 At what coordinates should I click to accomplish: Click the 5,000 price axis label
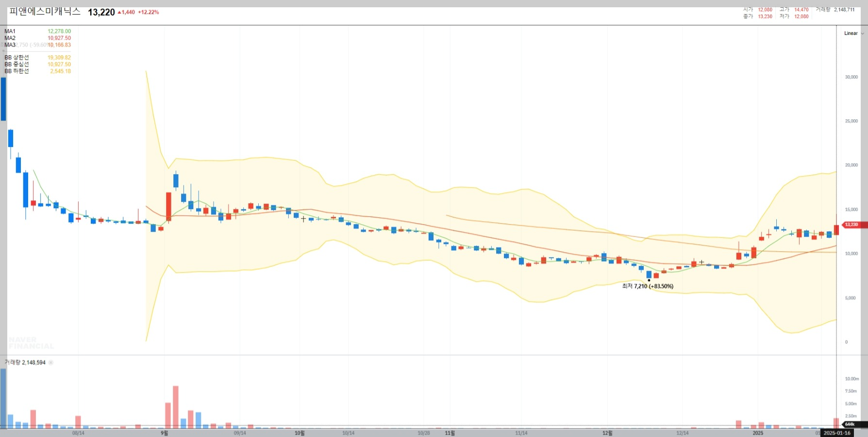pos(851,298)
